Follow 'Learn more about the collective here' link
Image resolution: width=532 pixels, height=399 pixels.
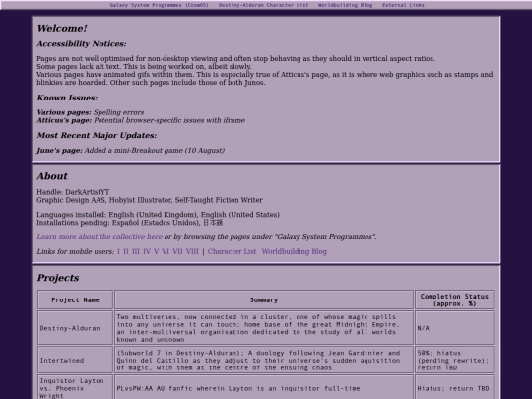(x=100, y=237)
